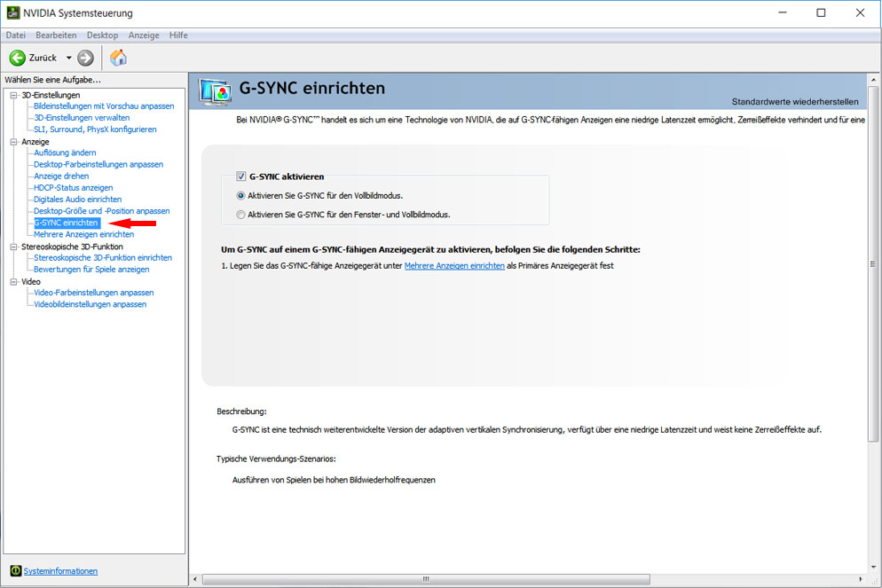The width and height of the screenshot is (882, 588).
Task: Select Videobildeinstellungen anpassen
Action: point(90,305)
